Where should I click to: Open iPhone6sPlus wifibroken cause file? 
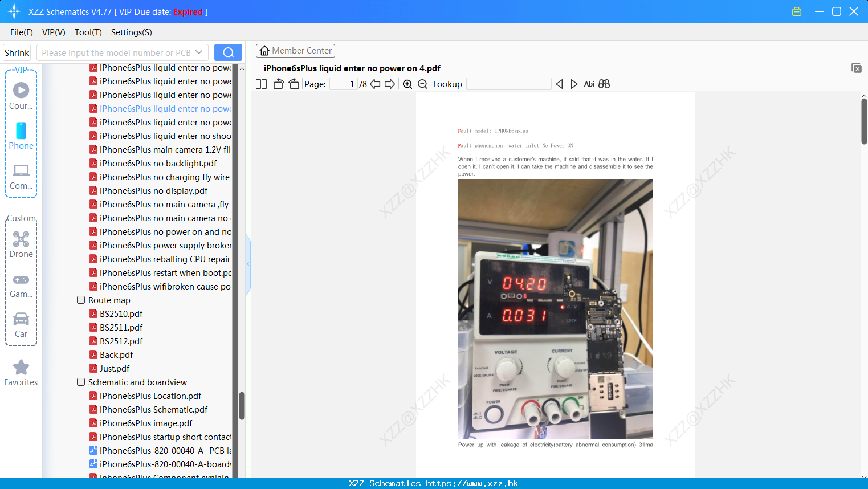[160, 287]
